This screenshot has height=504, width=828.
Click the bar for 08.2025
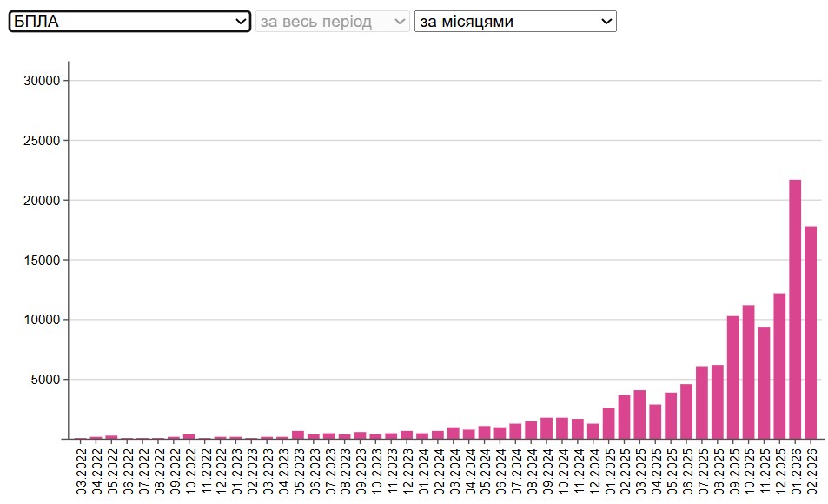point(718,401)
